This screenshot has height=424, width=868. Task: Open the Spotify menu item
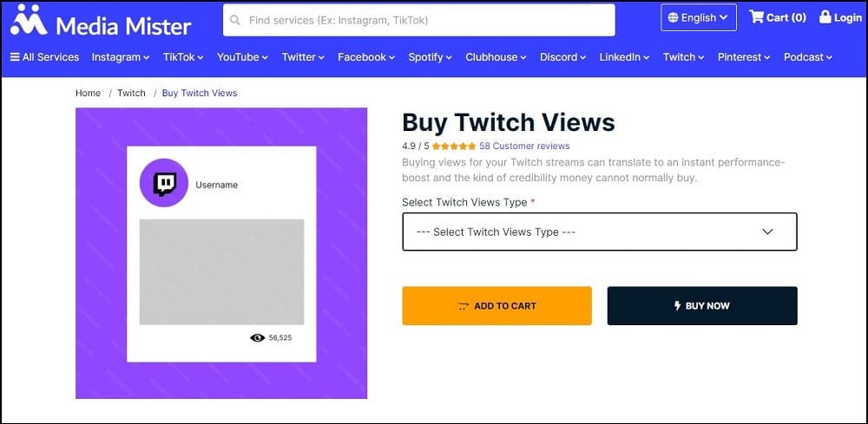(x=430, y=57)
